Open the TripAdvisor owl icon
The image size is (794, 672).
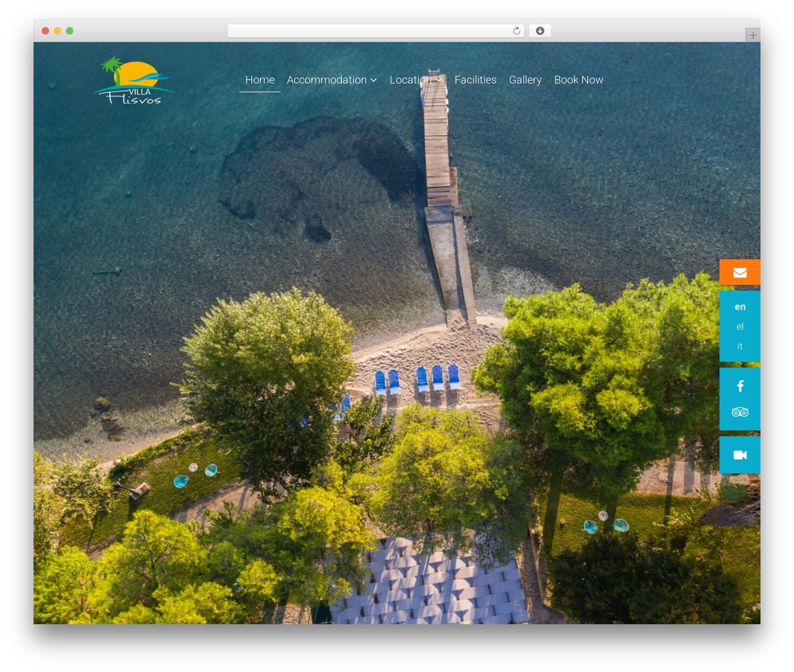[x=740, y=412]
